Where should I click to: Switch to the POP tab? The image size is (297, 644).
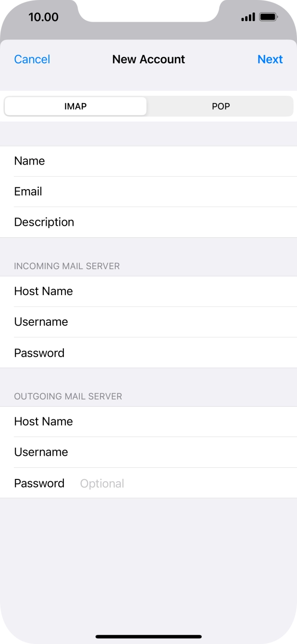pyautogui.click(x=221, y=106)
